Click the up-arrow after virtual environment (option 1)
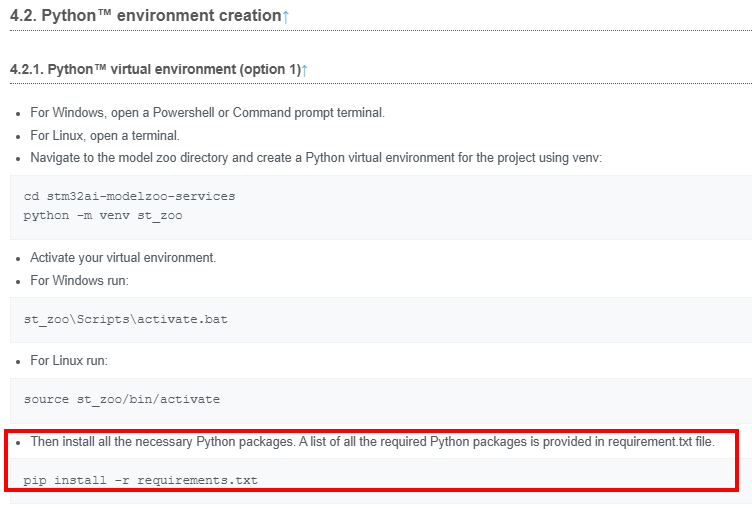 304,70
